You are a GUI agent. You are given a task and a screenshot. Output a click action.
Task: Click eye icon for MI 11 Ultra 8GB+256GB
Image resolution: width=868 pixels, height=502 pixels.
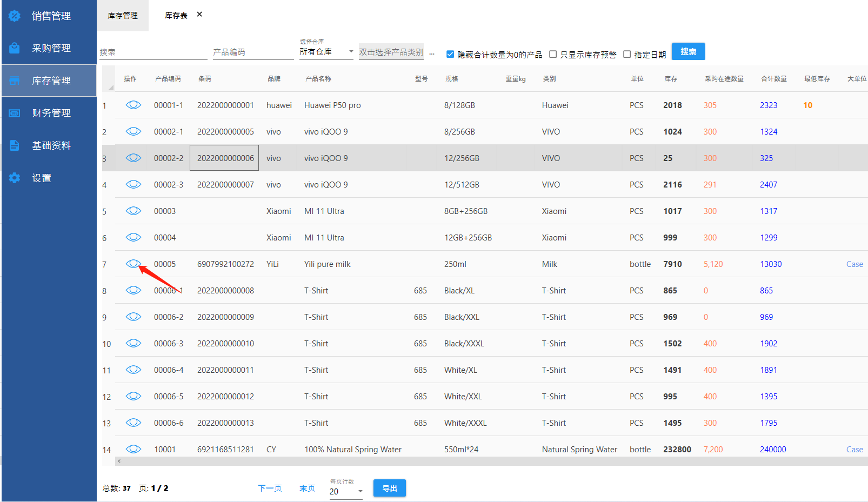[133, 211]
